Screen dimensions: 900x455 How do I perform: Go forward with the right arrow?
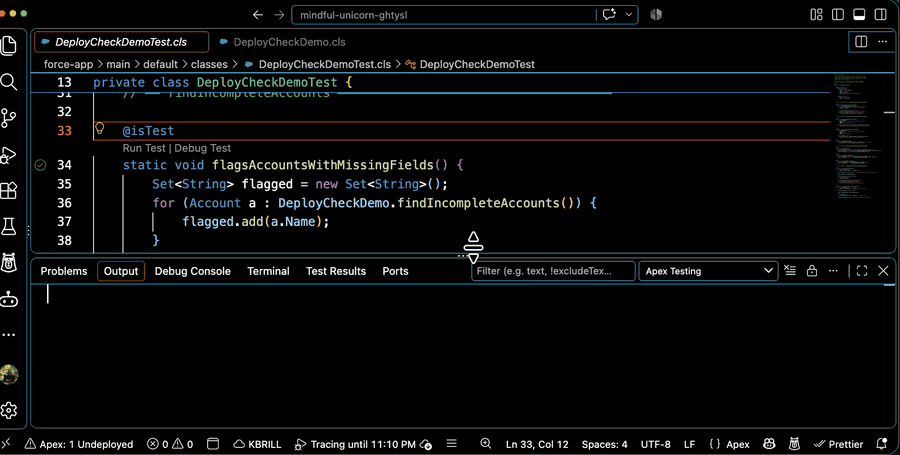click(x=279, y=15)
